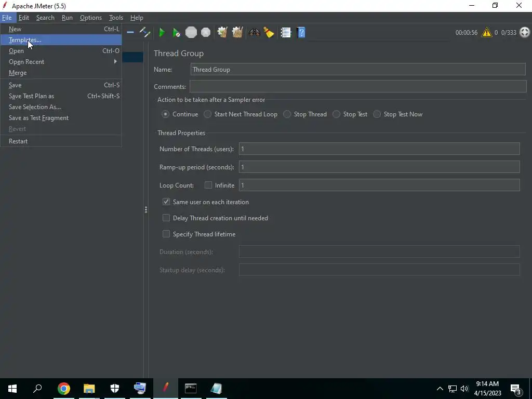The height and width of the screenshot is (399, 532).
Task: Choose Restart from the File menu
Action: click(61, 141)
